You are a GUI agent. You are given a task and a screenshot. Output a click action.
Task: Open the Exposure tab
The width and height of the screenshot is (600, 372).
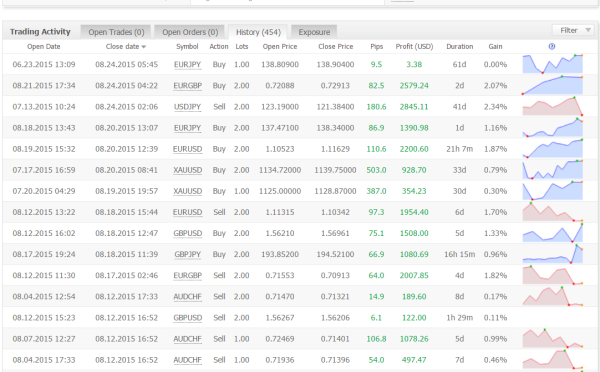coord(314,32)
